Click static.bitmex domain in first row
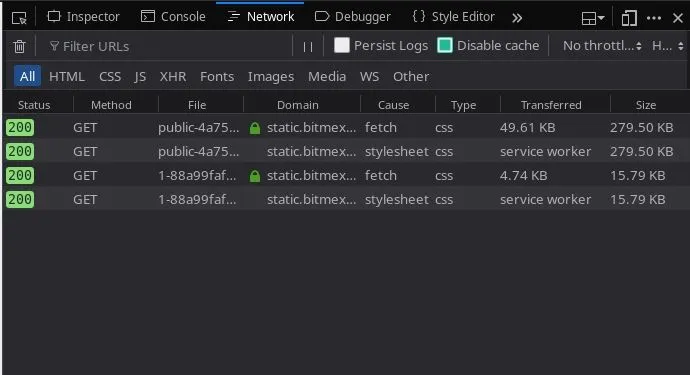Screen dimensions: 690x375 click(x=311, y=128)
